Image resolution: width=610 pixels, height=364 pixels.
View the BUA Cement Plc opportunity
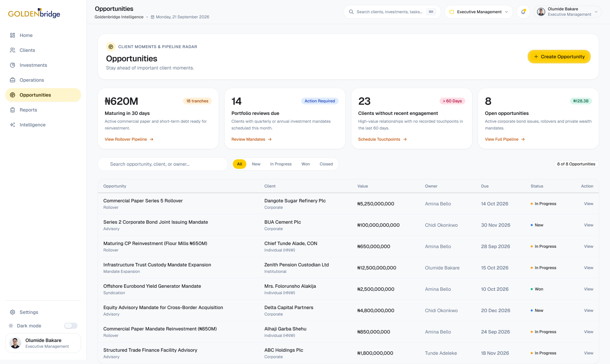[589, 225]
